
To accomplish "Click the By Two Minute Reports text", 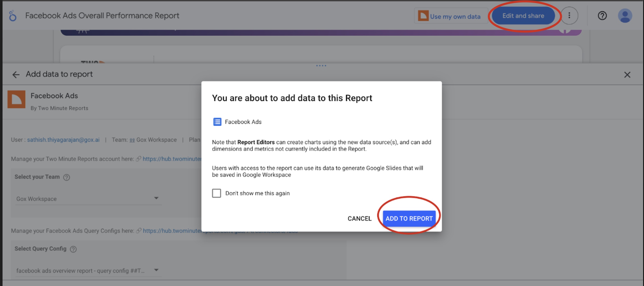I will pyautogui.click(x=59, y=108).
